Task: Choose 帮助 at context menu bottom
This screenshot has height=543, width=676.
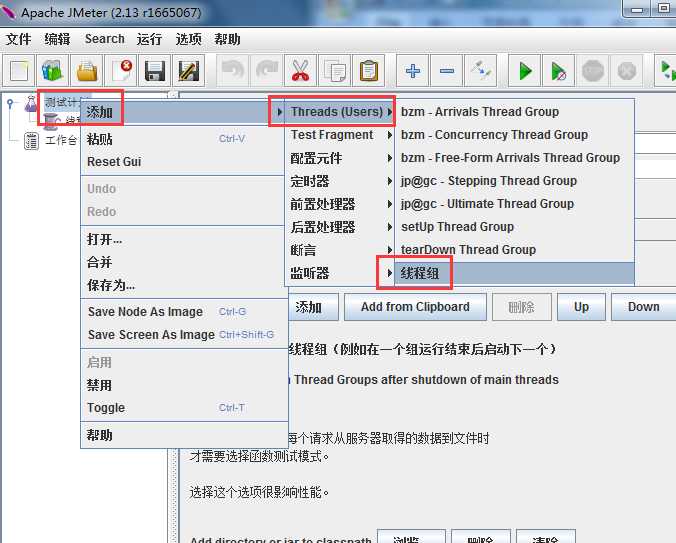Action: pyautogui.click(x=184, y=435)
